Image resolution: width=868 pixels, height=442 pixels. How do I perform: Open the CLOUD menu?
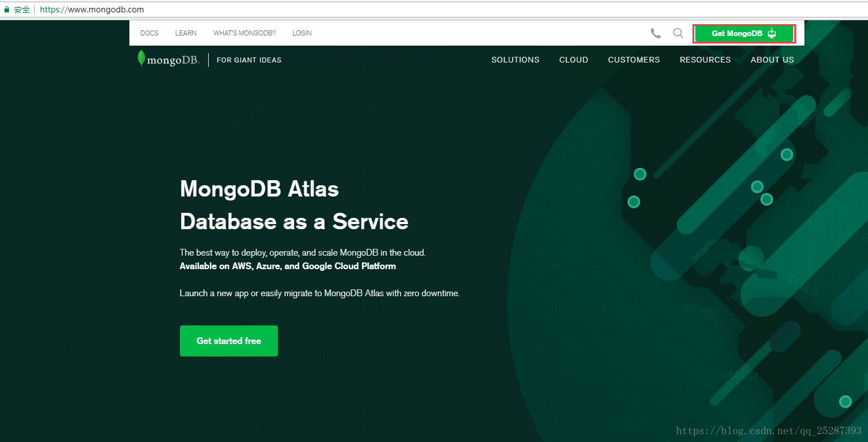[x=573, y=60]
